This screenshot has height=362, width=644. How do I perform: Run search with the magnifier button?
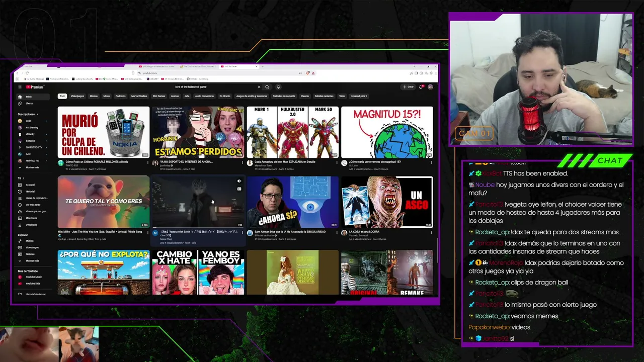(267, 87)
